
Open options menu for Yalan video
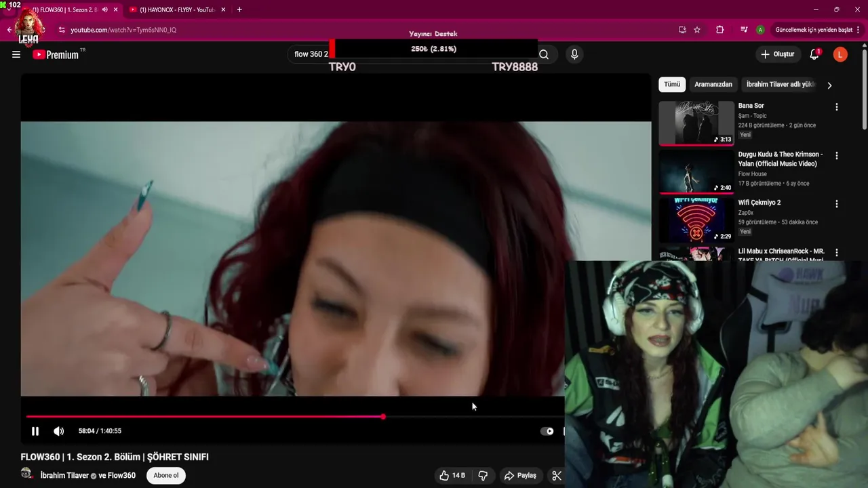(836, 155)
